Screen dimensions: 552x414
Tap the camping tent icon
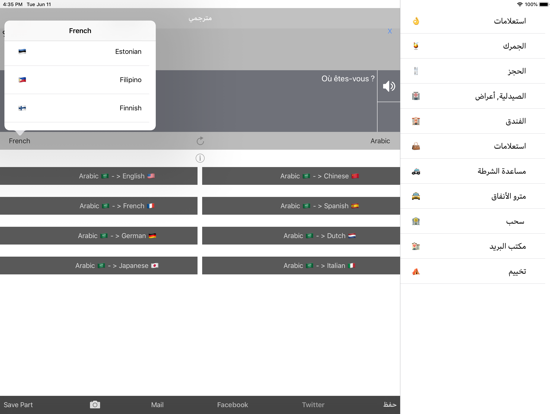click(416, 271)
